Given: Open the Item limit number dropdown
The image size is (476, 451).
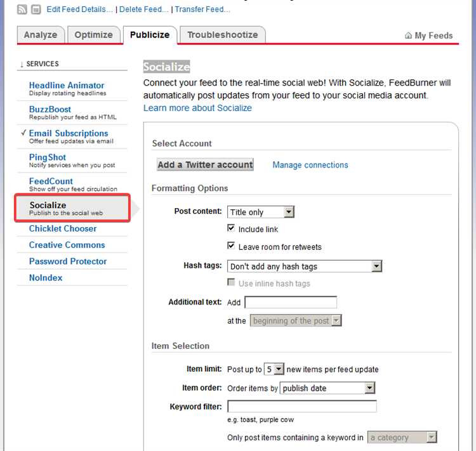Looking at the screenshot, I should [274, 369].
